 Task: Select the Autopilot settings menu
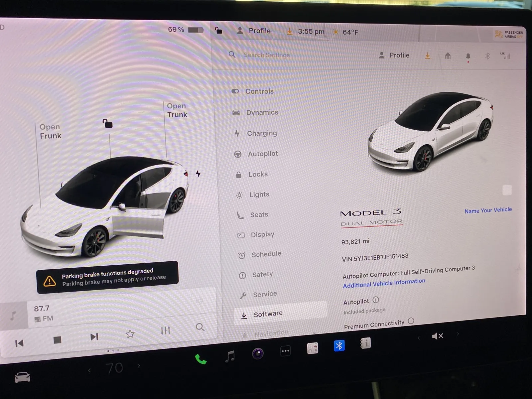tap(262, 154)
